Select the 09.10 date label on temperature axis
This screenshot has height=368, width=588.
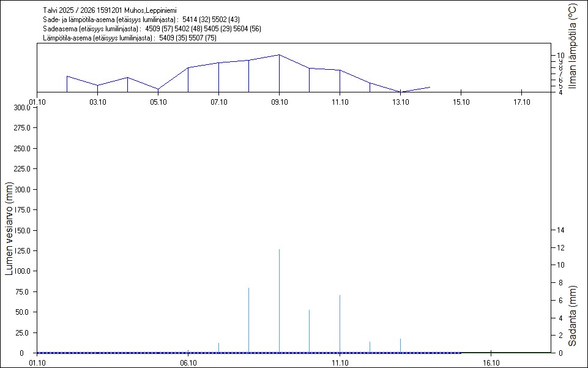tap(279, 102)
